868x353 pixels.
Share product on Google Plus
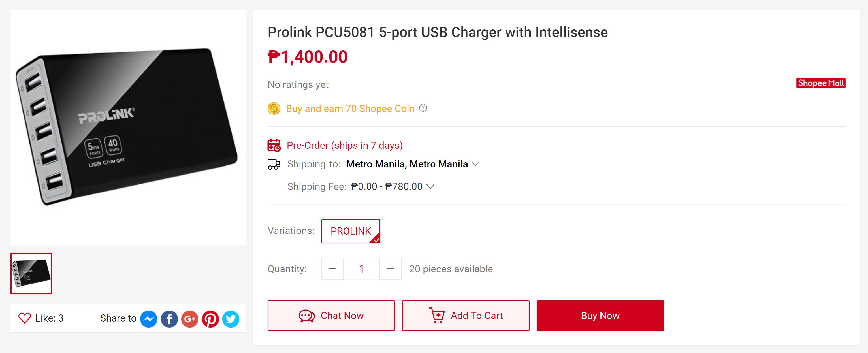pyautogui.click(x=190, y=319)
